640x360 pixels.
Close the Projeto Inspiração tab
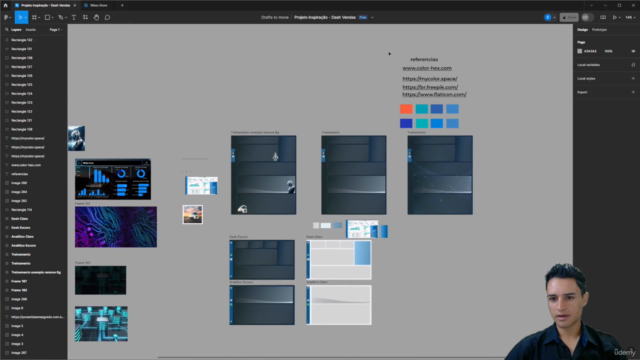coord(75,5)
